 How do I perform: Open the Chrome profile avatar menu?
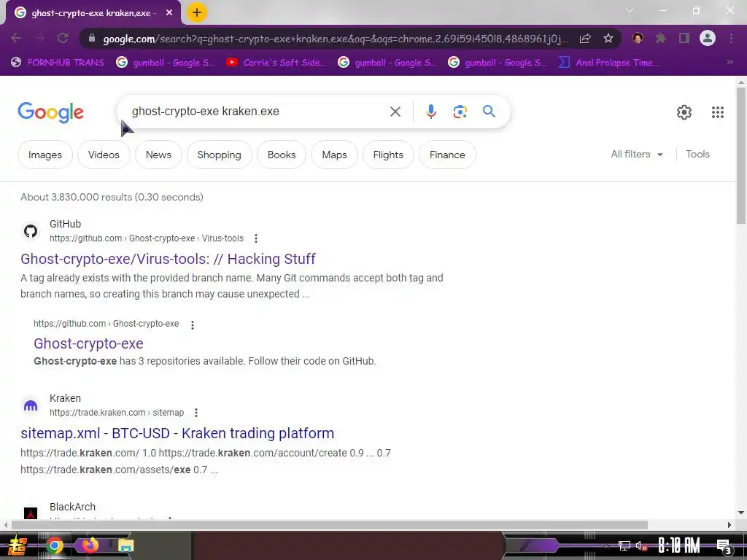coord(708,38)
